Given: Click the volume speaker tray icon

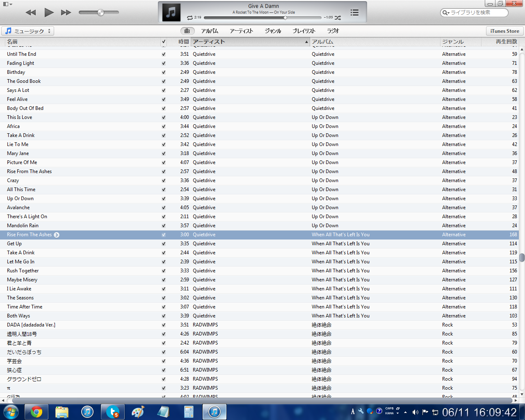Looking at the screenshot, I should point(415,412).
